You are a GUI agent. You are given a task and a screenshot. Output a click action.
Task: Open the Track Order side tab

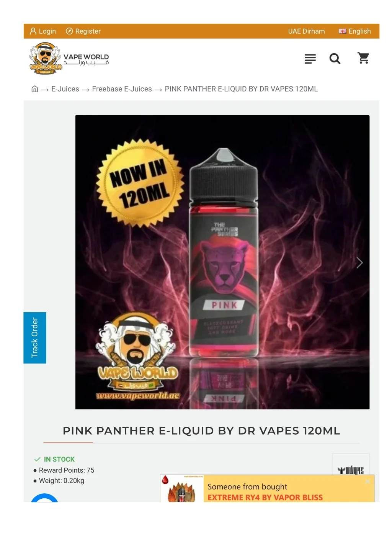pos(35,338)
